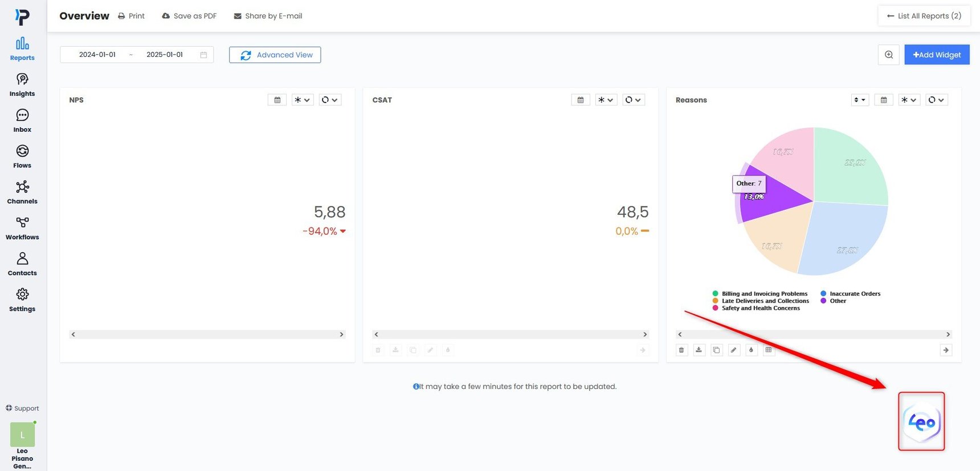The image size is (980, 471).
Task: Expand Reasons widget circle chart-type dropdown
Action: 937,100
